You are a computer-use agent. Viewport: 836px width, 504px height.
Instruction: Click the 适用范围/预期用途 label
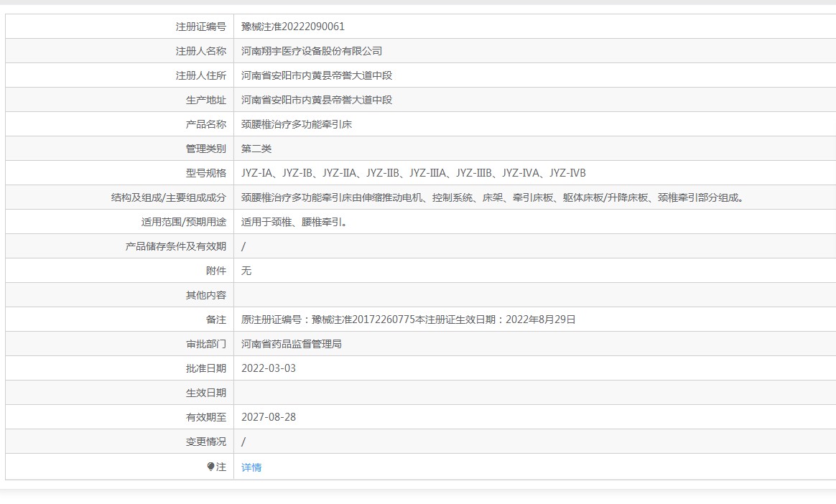tap(183, 222)
